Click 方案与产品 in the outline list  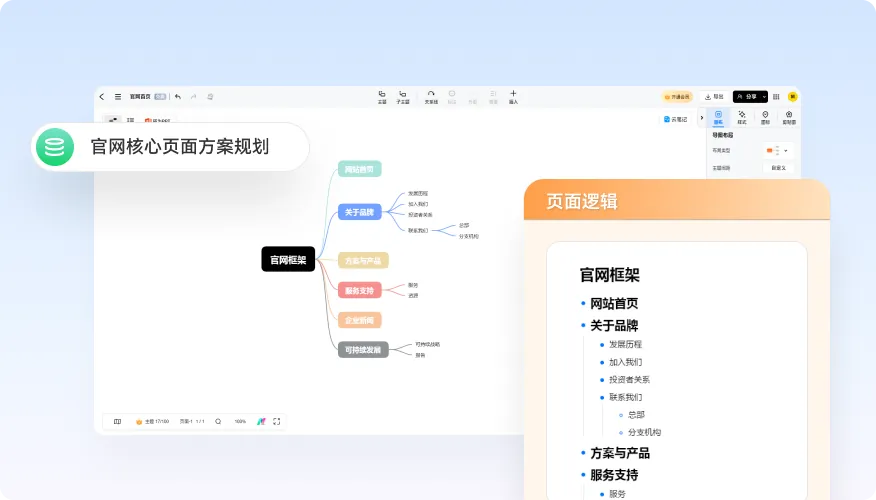(620, 453)
